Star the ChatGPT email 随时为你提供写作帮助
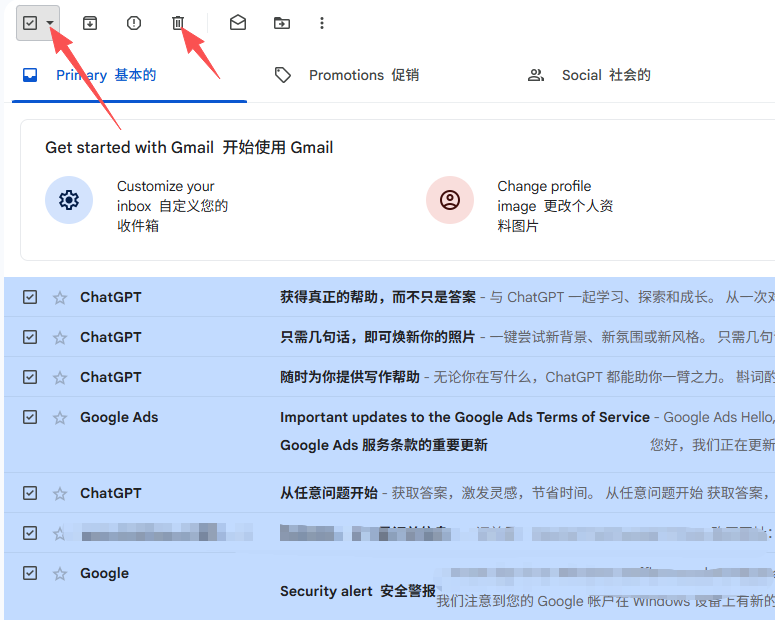This screenshot has height=620, width=775. (60, 378)
